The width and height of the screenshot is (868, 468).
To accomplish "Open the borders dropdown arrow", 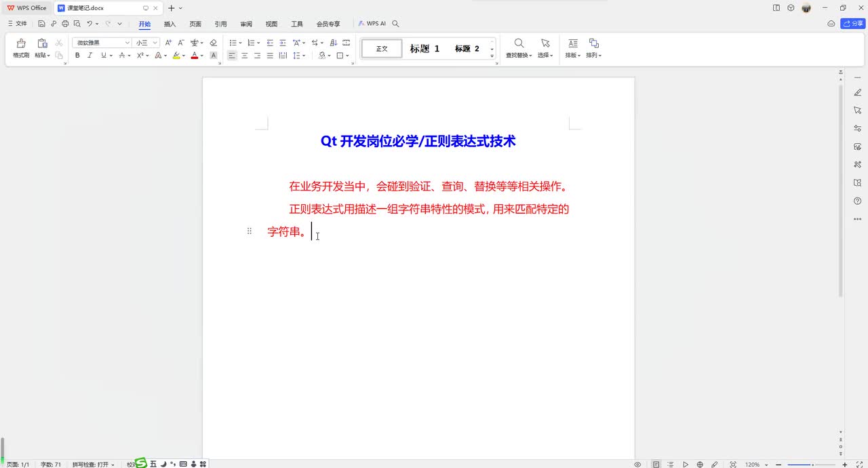I will (x=348, y=56).
